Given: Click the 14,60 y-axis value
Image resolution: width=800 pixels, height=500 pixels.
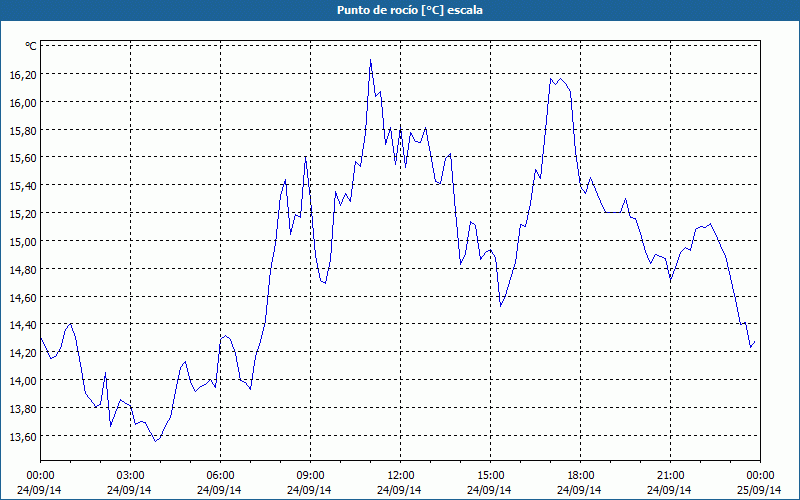Looking at the screenshot, I should pos(23,297).
